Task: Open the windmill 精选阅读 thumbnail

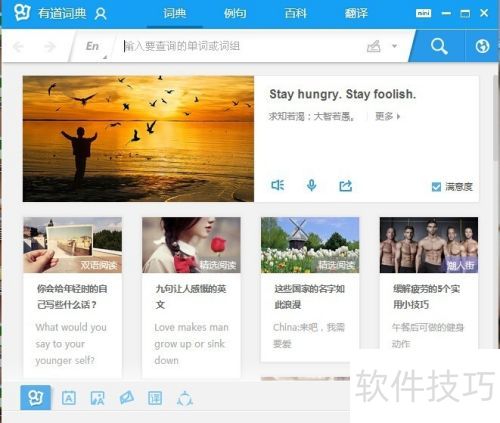Action: pos(310,245)
